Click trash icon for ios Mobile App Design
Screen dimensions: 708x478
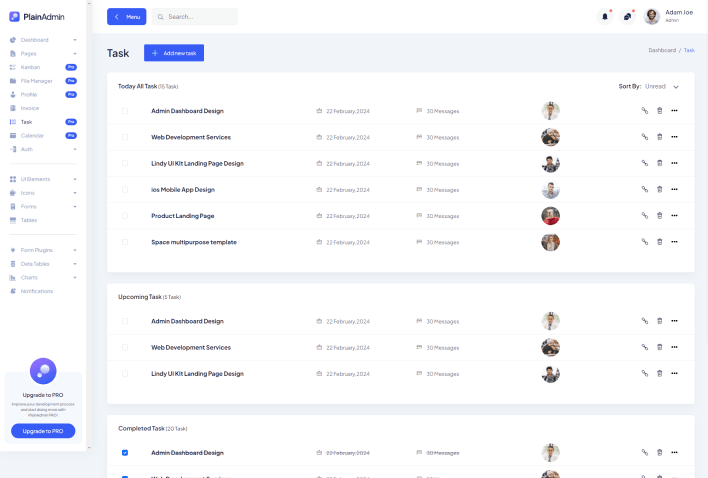click(x=659, y=190)
